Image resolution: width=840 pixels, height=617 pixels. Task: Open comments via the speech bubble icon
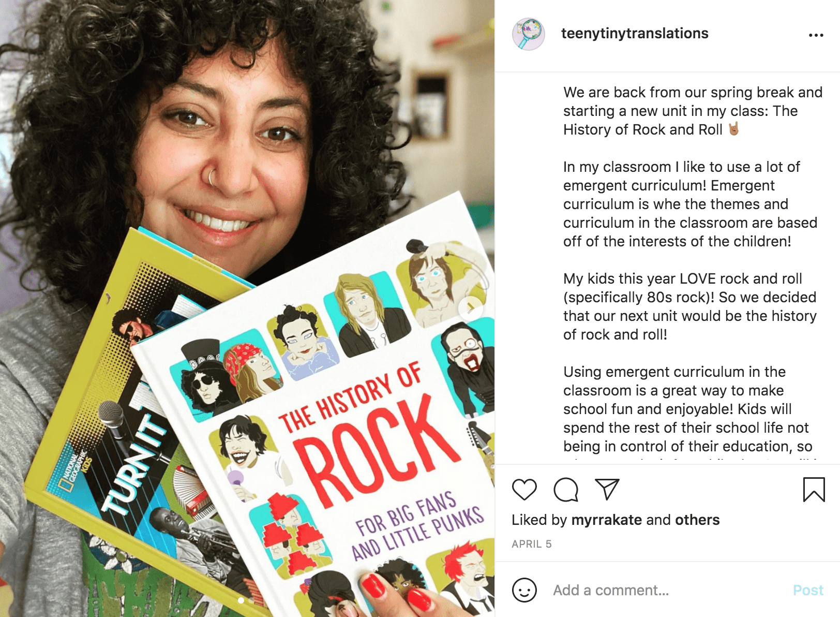click(x=565, y=489)
